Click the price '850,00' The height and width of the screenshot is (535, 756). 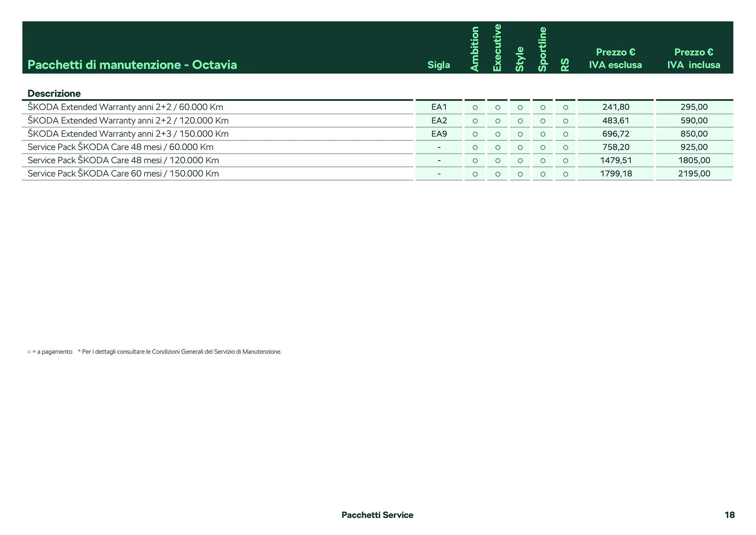pyautogui.click(x=694, y=134)
